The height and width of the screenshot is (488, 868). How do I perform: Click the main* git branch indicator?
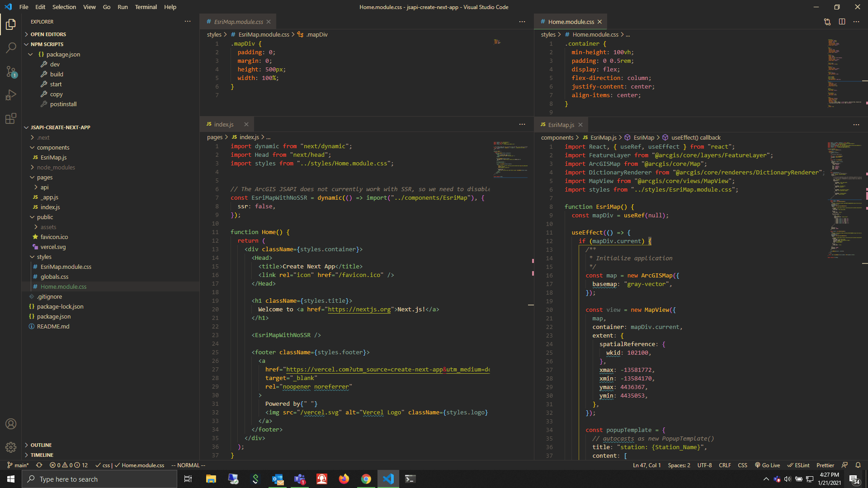coord(19,465)
